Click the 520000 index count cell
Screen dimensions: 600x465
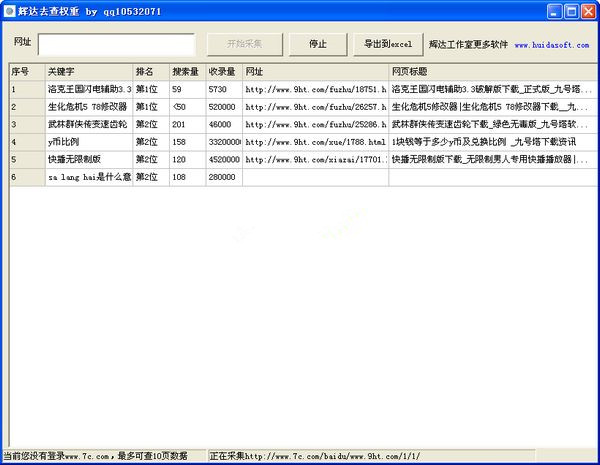pos(224,107)
